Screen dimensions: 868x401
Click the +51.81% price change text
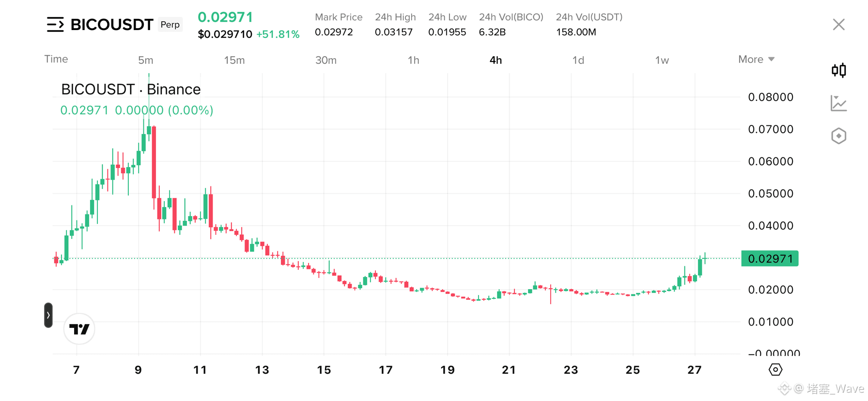(x=278, y=34)
